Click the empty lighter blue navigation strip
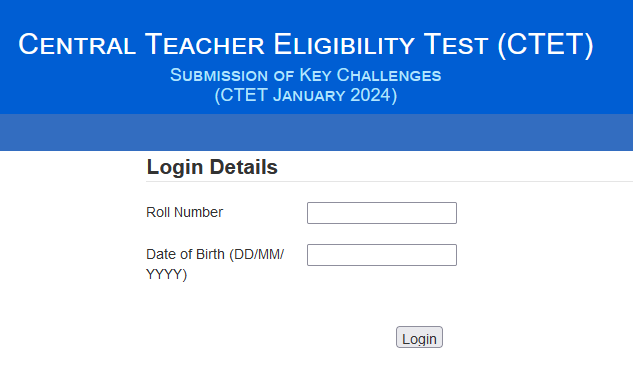 (x=316, y=132)
